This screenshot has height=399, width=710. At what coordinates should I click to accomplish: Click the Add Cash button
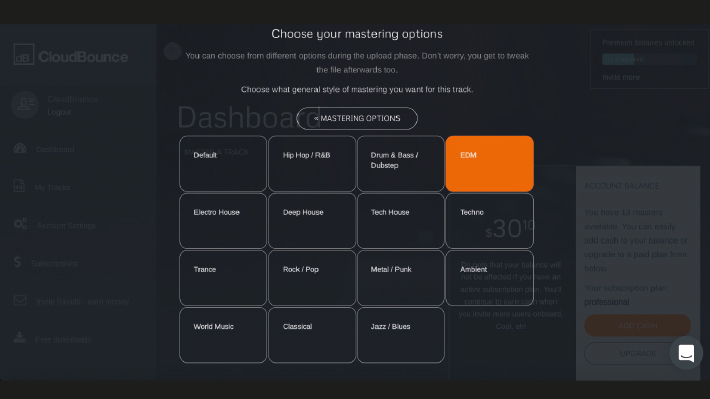(638, 326)
